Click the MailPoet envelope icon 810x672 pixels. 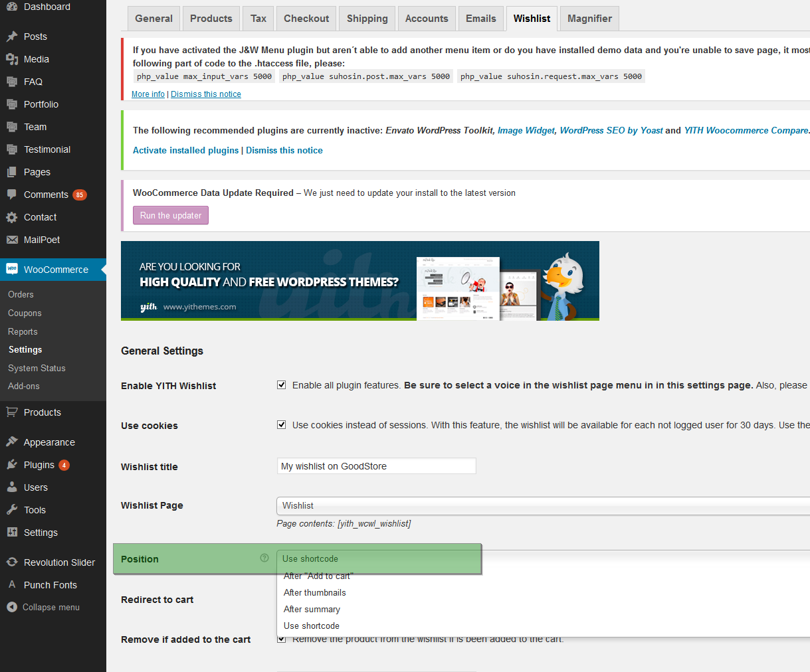pyautogui.click(x=12, y=240)
